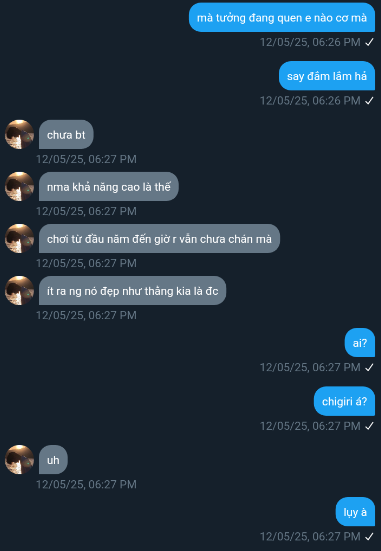
Task: Select the avatar next to "ít ra ng nó đẹp"
Action: point(19,290)
